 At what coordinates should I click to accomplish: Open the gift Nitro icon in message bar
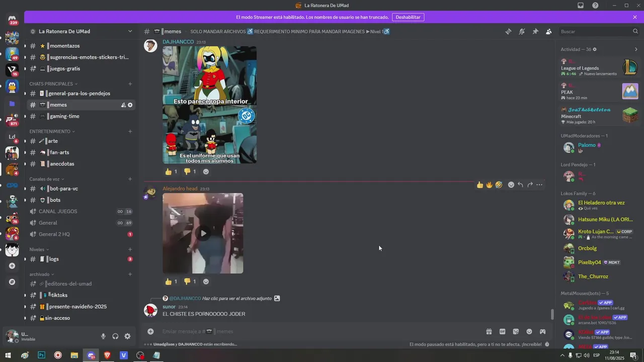point(489,331)
